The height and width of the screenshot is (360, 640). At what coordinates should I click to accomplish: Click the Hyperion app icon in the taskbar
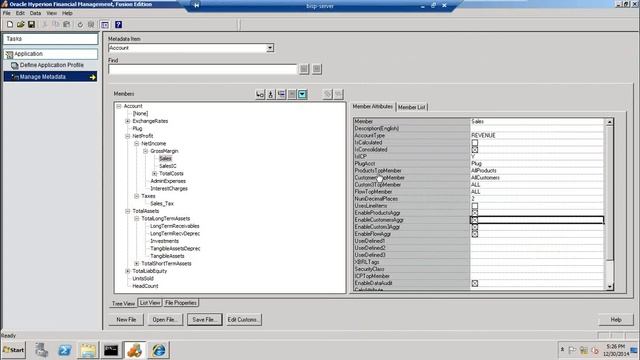(x=135, y=350)
